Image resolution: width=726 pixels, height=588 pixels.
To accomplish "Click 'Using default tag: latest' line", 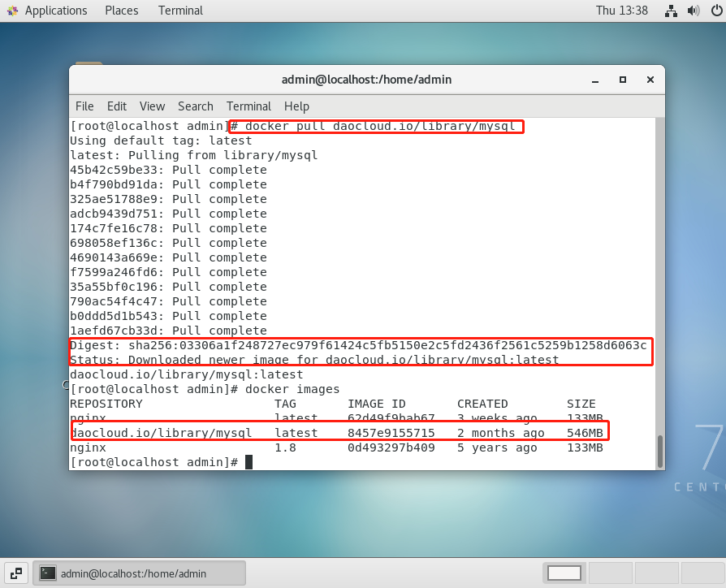I will [x=161, y=141].
